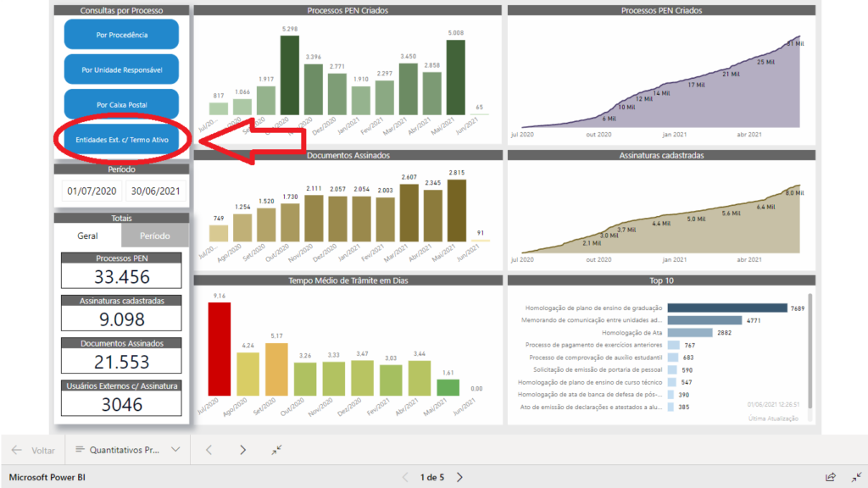Click the Por Caixa Postal button
This screenshot has height=488, width=868.
[x=121, y=104]
